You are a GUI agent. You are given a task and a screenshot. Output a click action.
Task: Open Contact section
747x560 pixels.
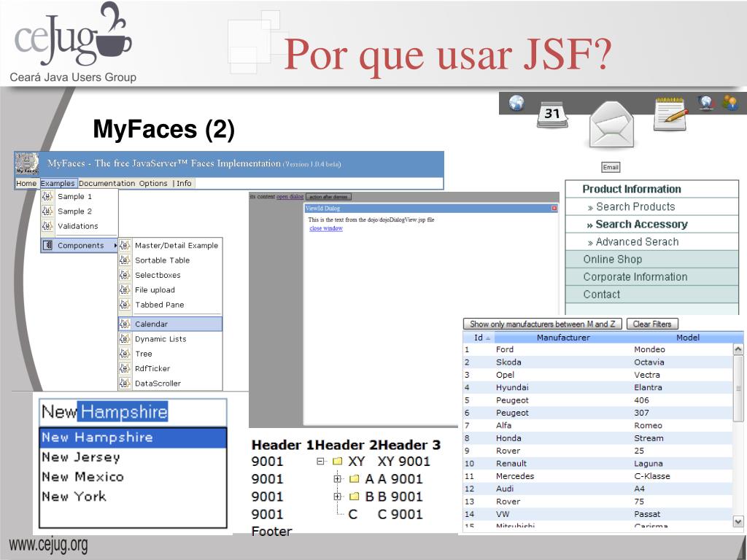[651, 295]
